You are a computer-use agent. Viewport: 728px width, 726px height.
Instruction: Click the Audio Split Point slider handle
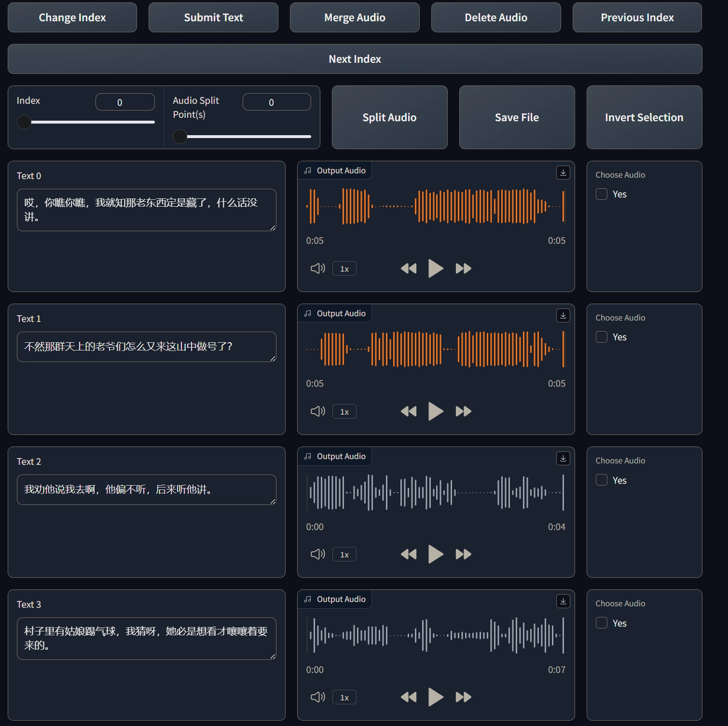coord(180,137)
